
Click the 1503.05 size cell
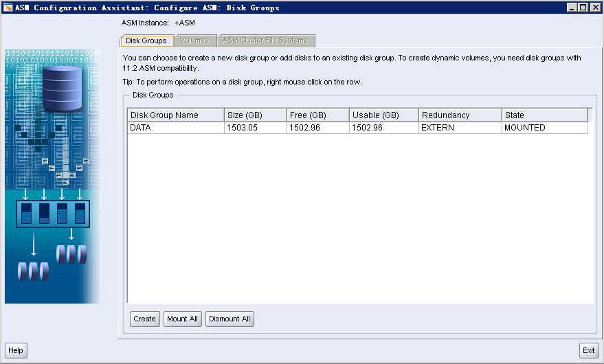point(256,128)
